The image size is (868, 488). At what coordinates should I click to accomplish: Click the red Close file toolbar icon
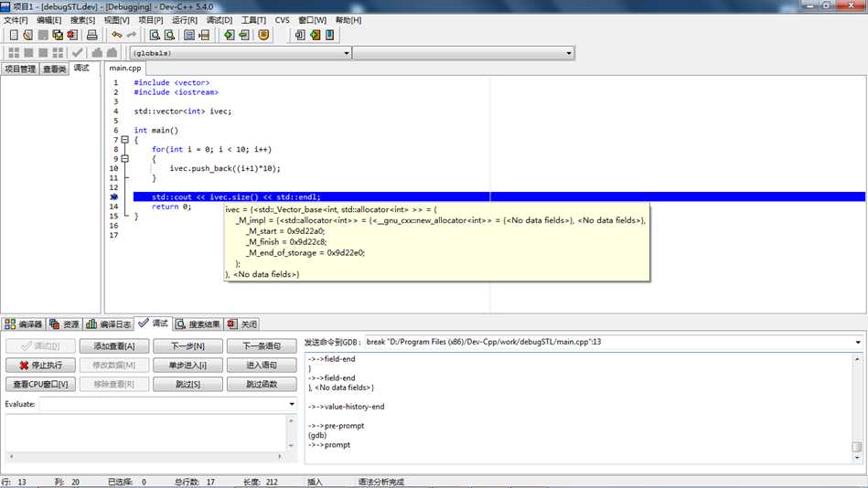[72, 35]
